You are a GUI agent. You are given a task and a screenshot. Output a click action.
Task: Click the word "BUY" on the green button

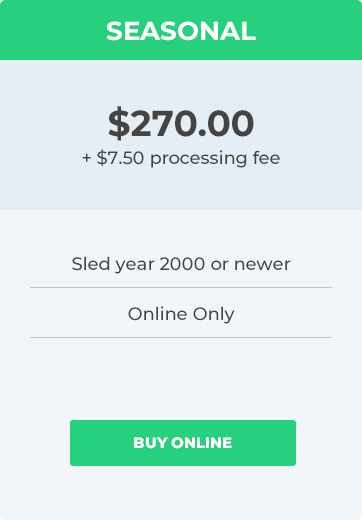tap(150, 443)
